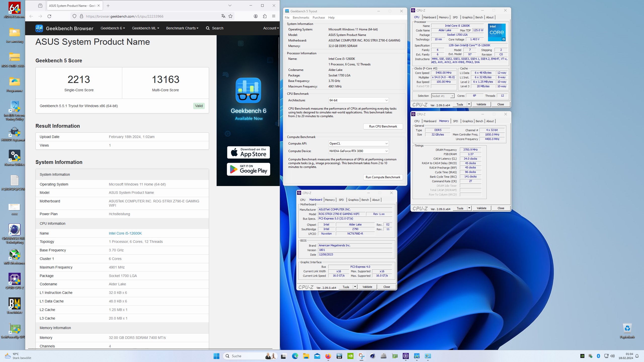Open the page translation icon in address bar
644x362 pixels.
click(223, 16)
